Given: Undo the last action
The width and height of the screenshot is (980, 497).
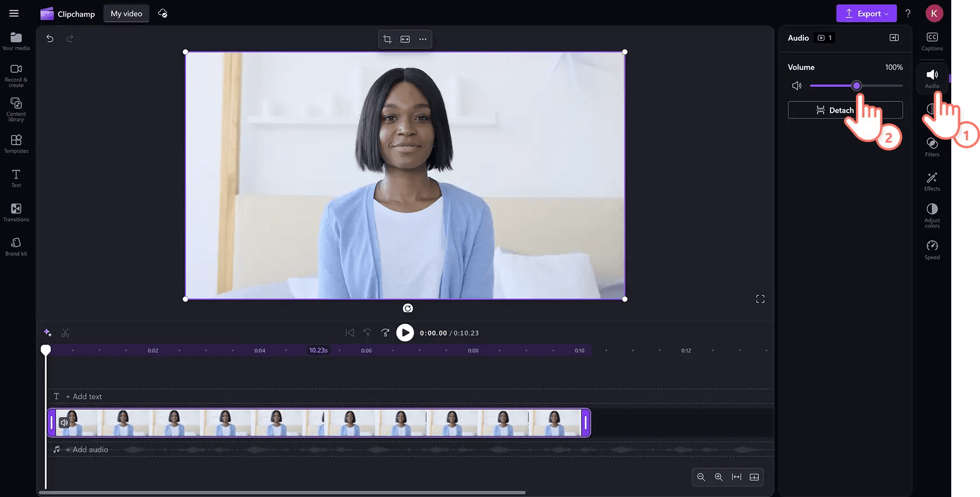Looking at the screenshot, I should coord(50,38).
